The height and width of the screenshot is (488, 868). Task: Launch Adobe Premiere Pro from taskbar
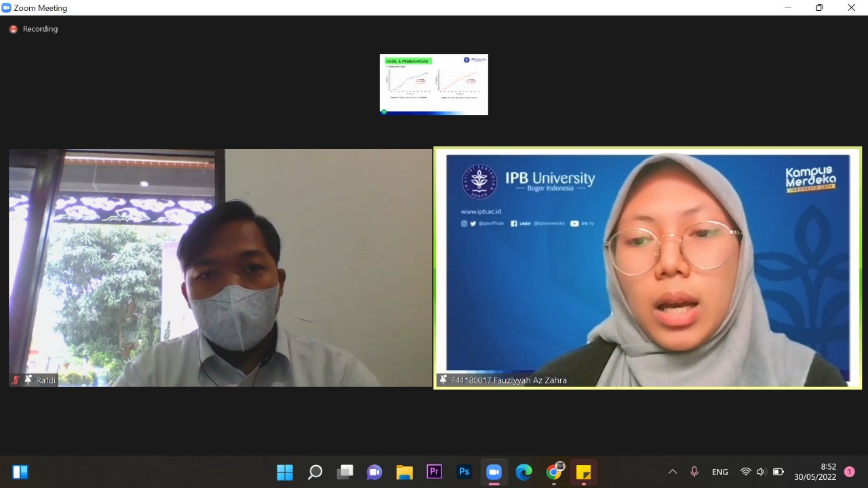pyautogui.click(x=434, y=472)
